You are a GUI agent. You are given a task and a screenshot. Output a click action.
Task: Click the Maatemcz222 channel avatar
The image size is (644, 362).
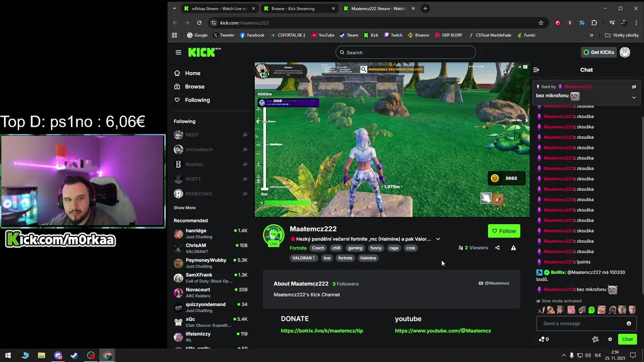[274, 234]
